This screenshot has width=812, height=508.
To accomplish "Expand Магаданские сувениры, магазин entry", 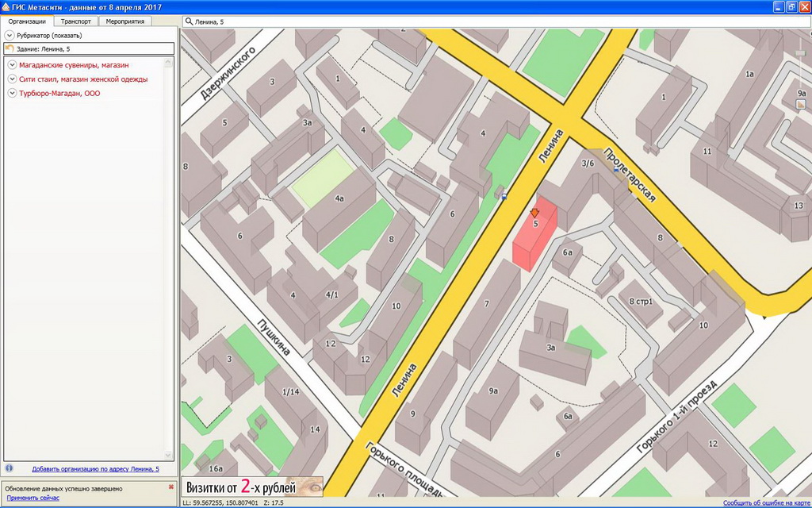I will [x=12, y=65].
